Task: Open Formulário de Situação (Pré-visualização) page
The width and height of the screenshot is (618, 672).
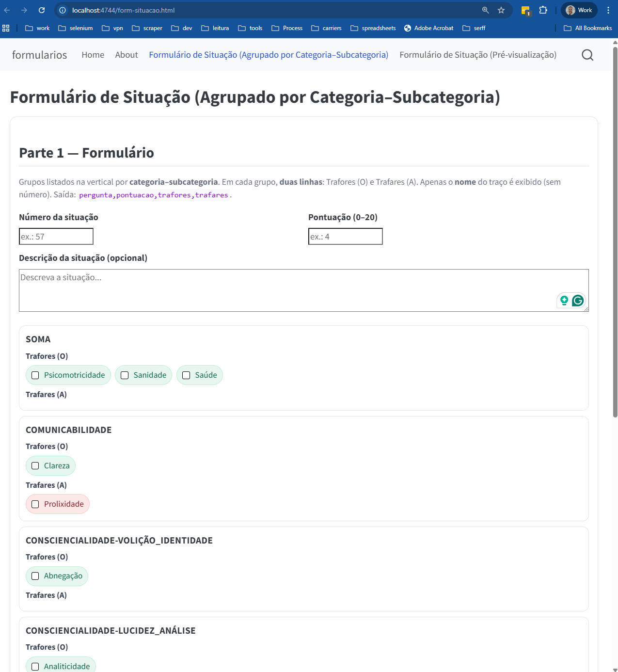Action: 477,55
